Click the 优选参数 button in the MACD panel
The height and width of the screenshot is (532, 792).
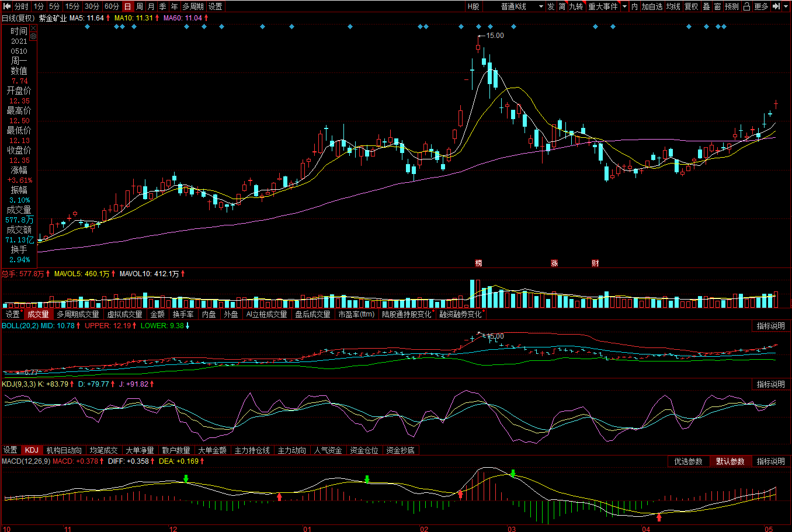pos(689,461)
